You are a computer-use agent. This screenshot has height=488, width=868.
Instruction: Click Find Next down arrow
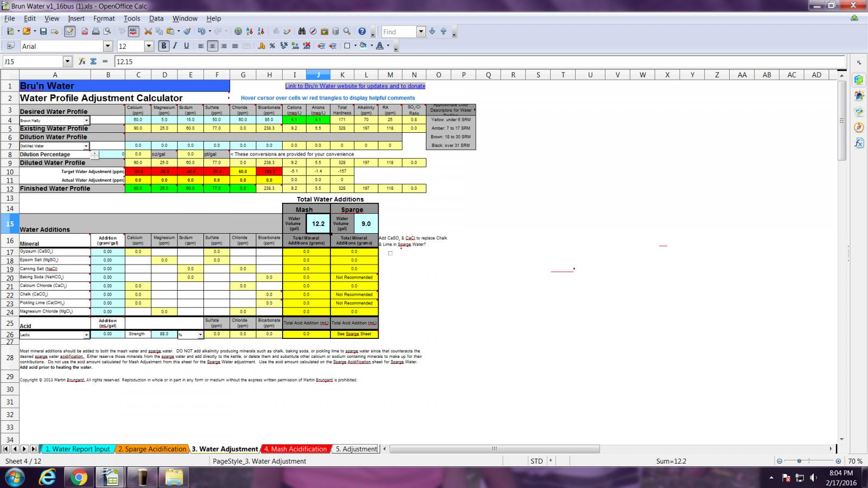pyautogui.click(x=432, y=31)
